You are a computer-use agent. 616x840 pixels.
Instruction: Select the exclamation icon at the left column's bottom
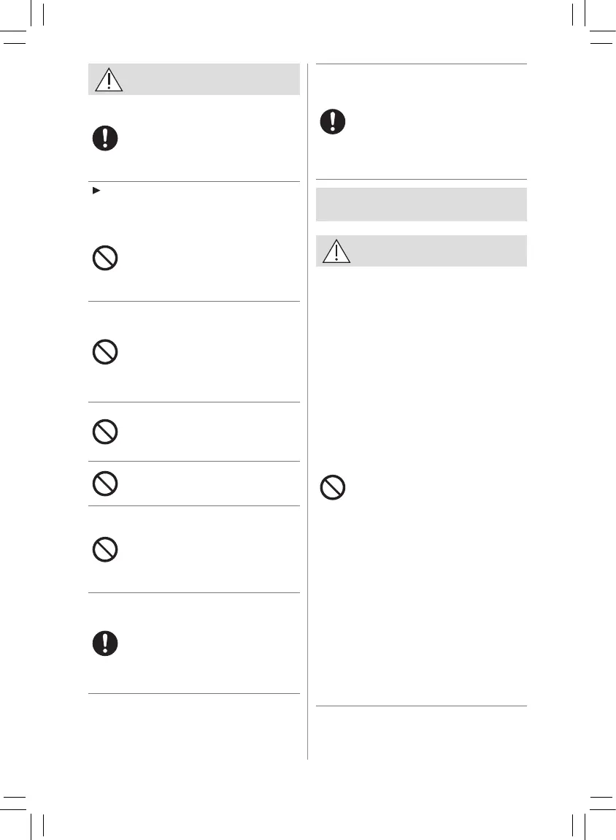point(105,643)
